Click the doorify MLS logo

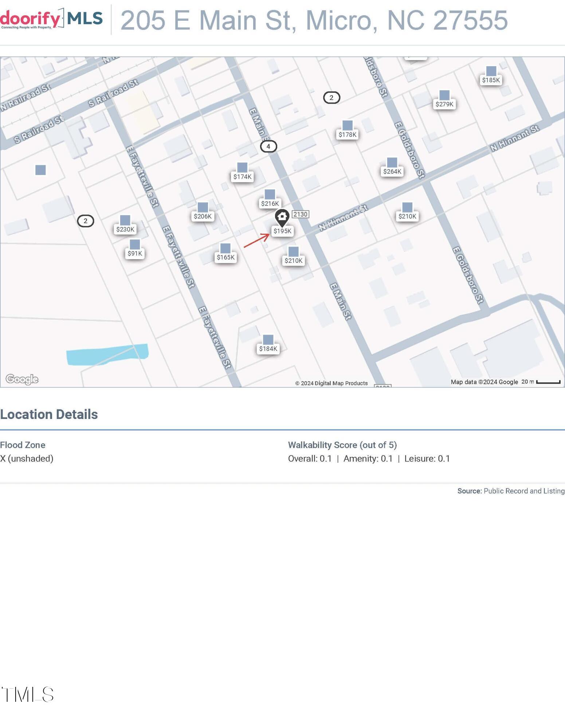[x=51, y=19]
